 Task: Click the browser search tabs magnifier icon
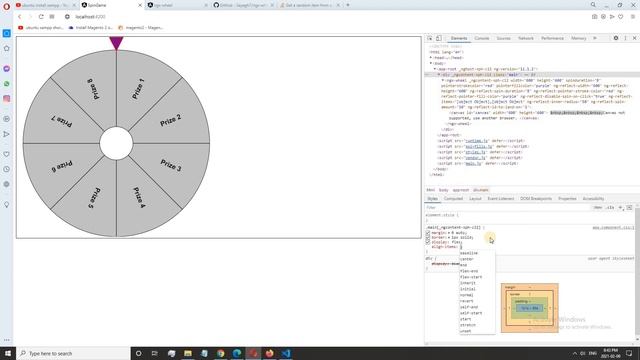(x=593, y=5)
